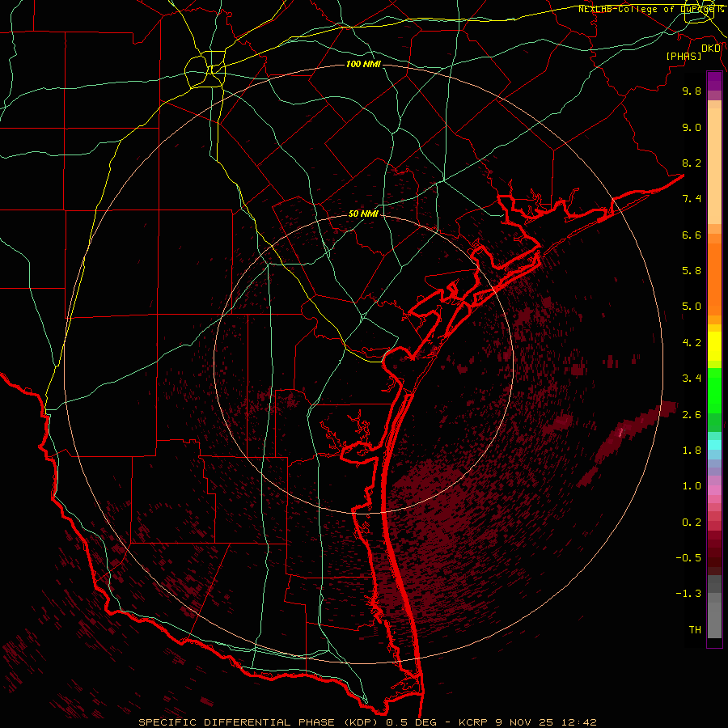Pick the bright green band on the scale

click(x=714, y=389)
